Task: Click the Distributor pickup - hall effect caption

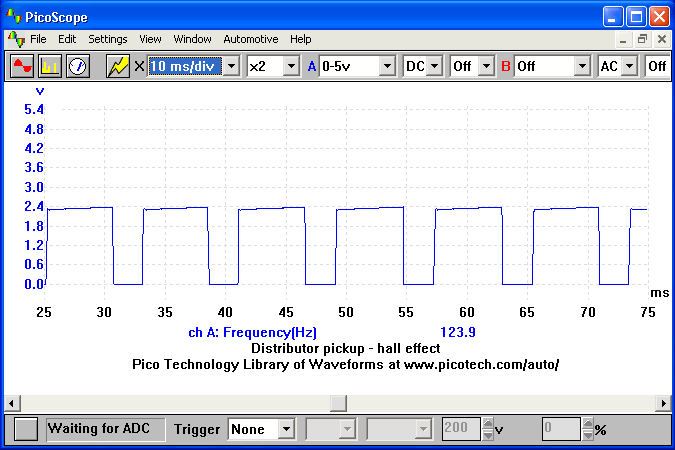Action: pos(346,348)
